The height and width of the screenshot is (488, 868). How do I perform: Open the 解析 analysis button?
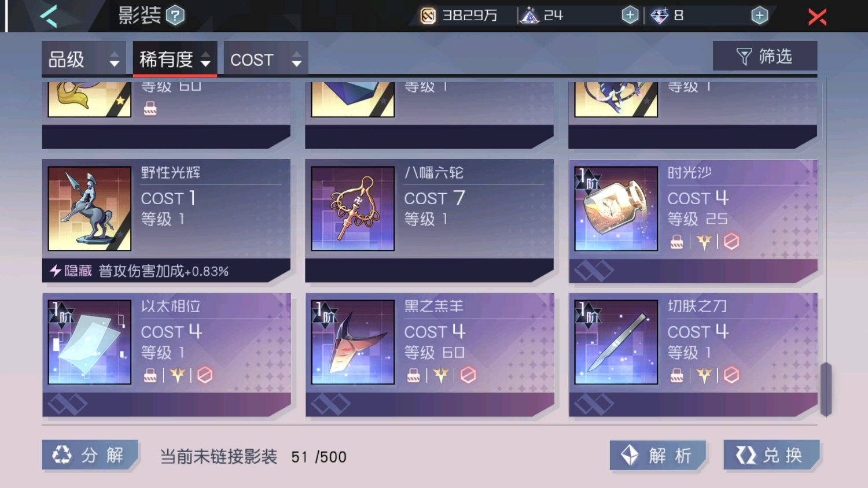click(658, 456)
